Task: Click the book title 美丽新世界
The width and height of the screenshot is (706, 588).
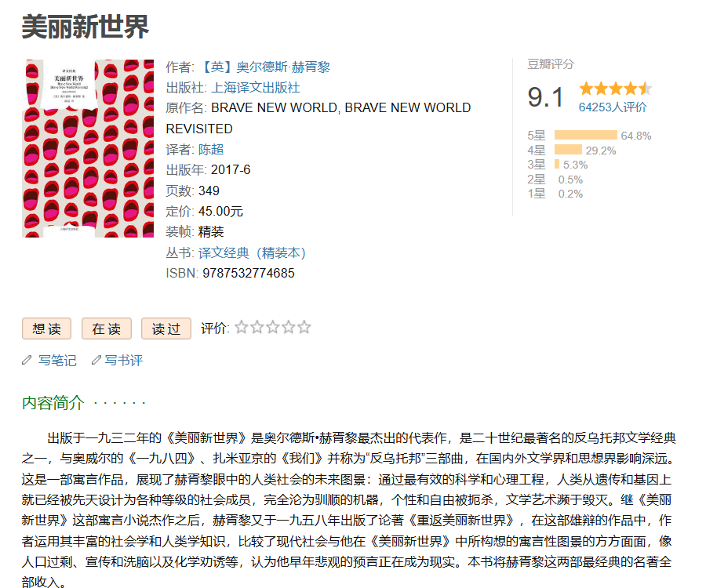Action: pyautogui.click(x=85, y=27)
